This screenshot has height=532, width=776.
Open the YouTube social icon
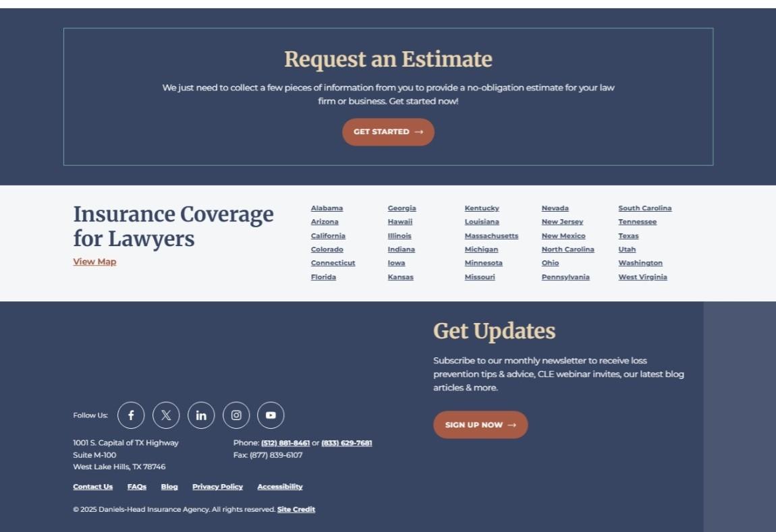coord(271,415)
